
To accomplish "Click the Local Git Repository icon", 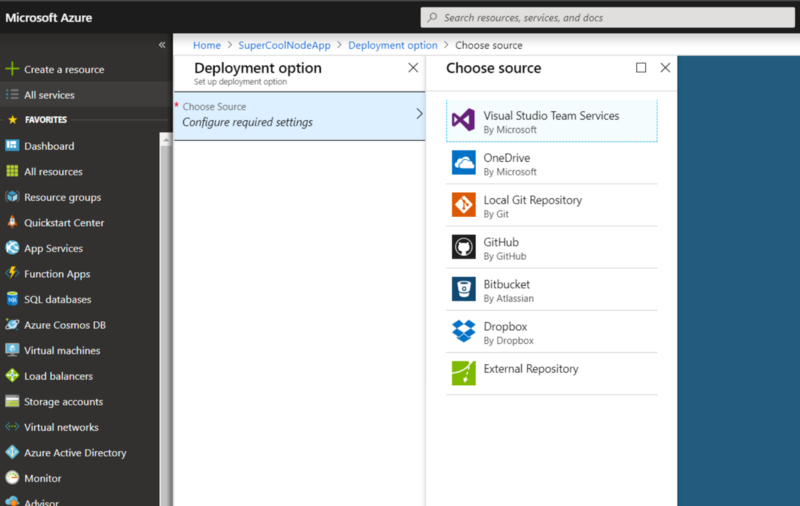I will [x=463, y=205].
